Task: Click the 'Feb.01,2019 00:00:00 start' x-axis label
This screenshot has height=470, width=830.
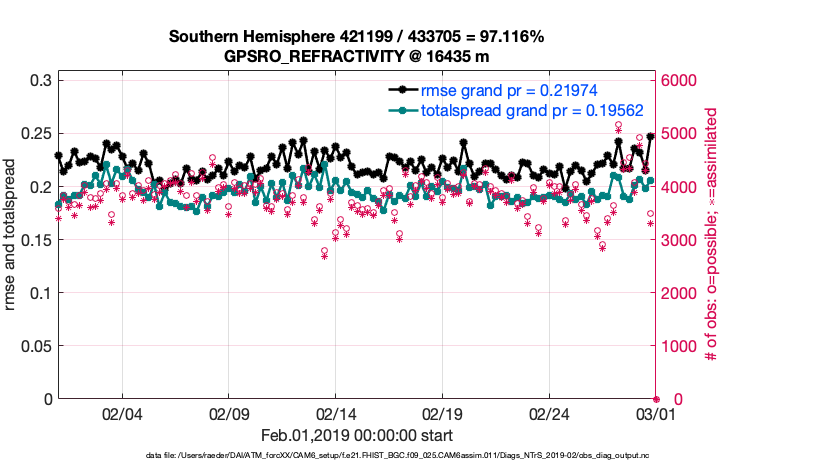Action: [356, 436]
